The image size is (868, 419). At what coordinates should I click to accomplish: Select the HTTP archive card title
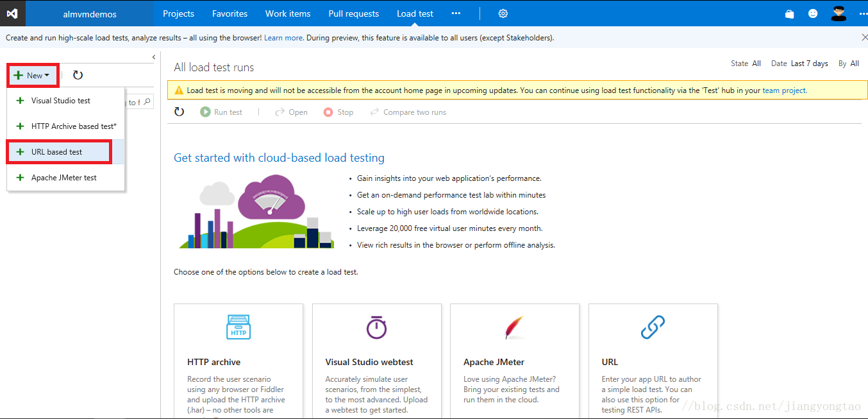click(x=214, y=362)
